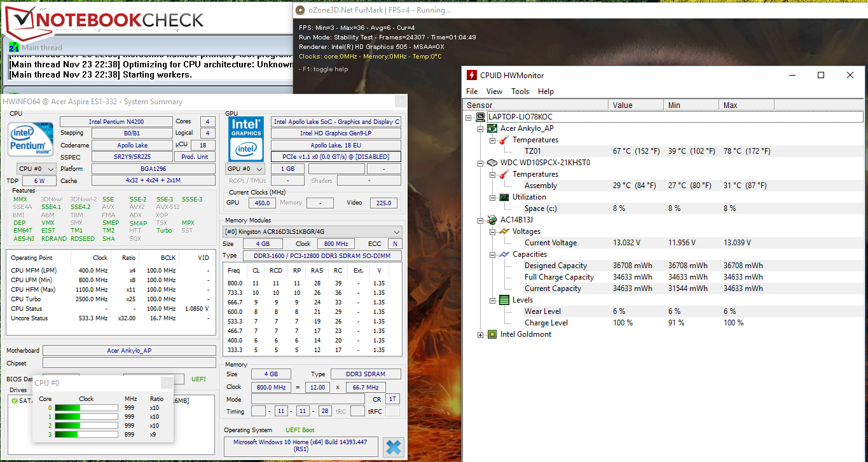Collapse the Voltages node under AC14B13J
The height and width of the screenshot is (462, 868).
pyautogui.click(x=493, y=231)
